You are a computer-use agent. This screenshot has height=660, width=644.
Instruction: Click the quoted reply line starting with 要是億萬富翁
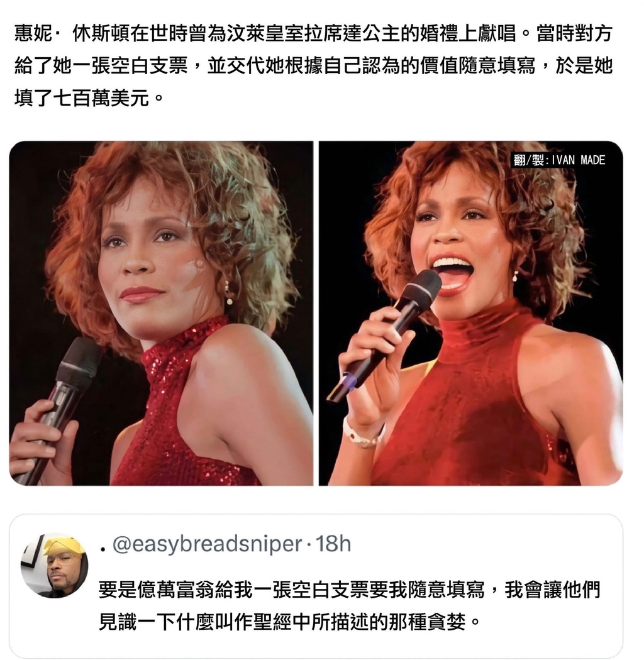(349, 590)
